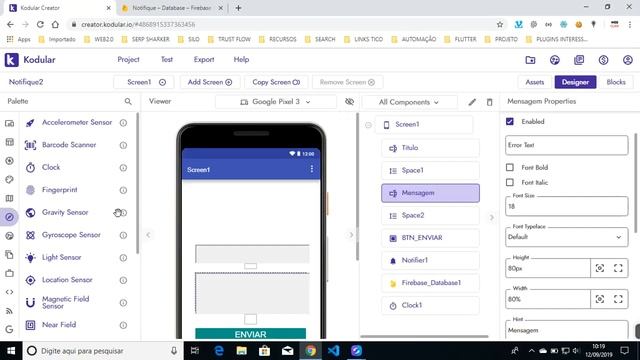Set Height to automatic icon
The width and height of the screenshot is (640, 360).
600,268
